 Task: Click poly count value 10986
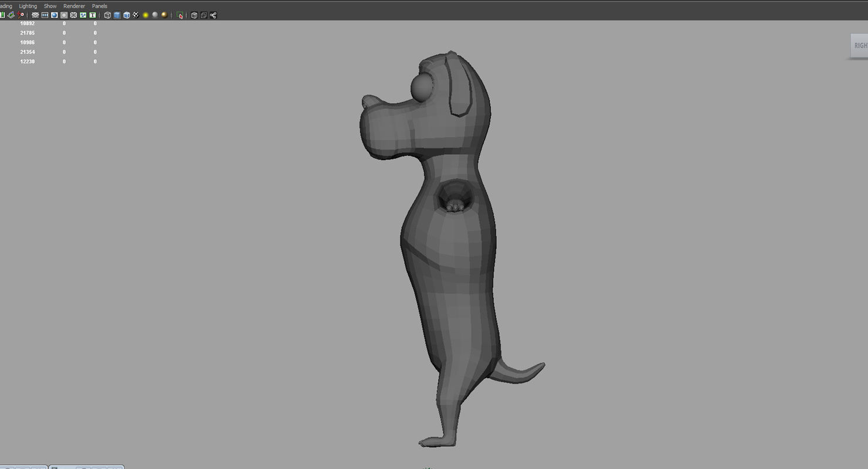point(28,42)
